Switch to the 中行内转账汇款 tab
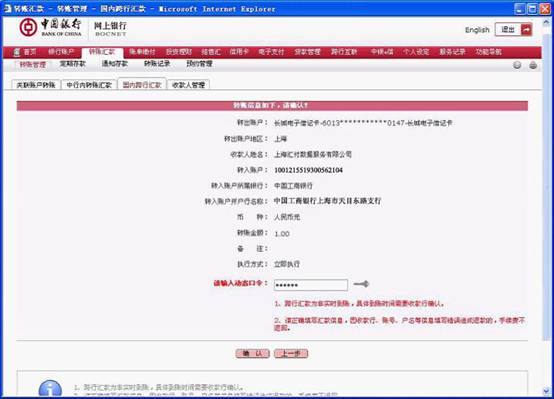This screenshot has width=554, height=399. [89, 85]
